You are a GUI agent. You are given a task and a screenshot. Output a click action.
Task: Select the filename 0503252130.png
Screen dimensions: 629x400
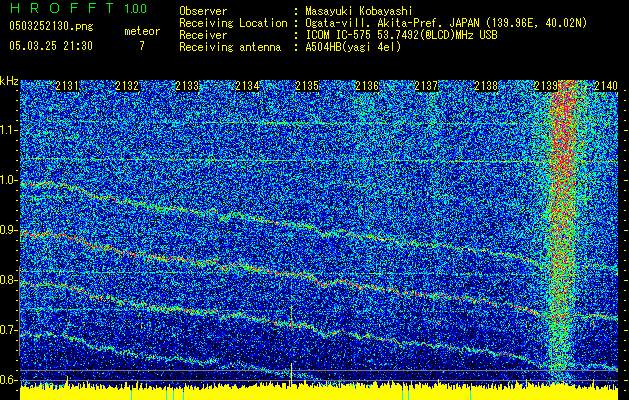pos(51,26)
